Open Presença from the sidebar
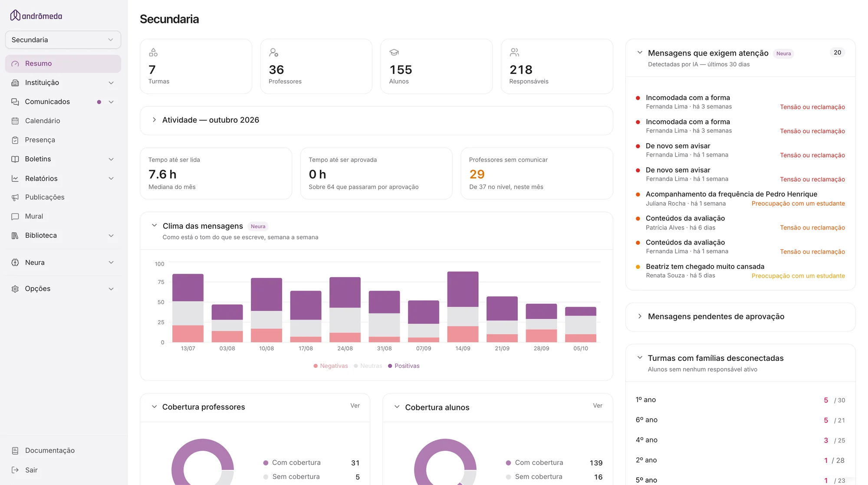868x485 pixels. (63, 140)
